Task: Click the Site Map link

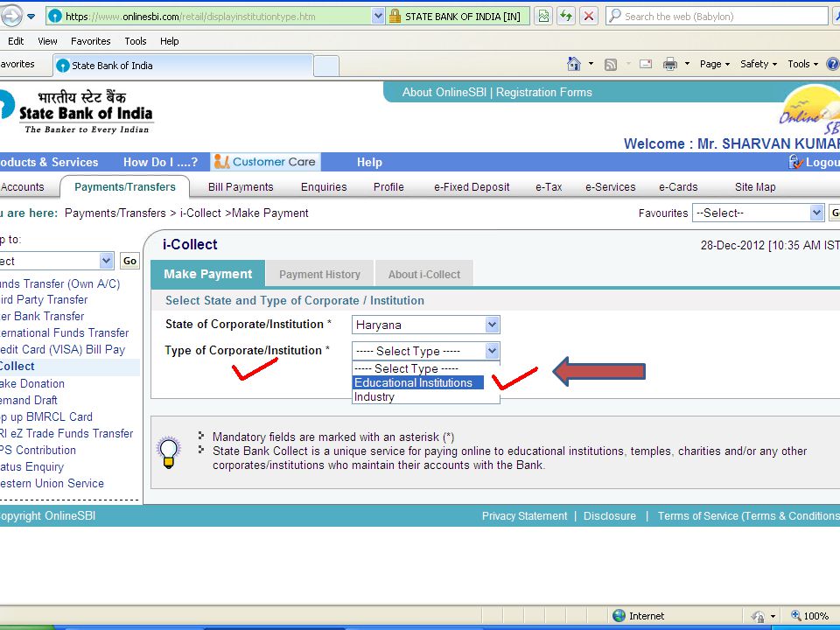Action: pos(755,187)
